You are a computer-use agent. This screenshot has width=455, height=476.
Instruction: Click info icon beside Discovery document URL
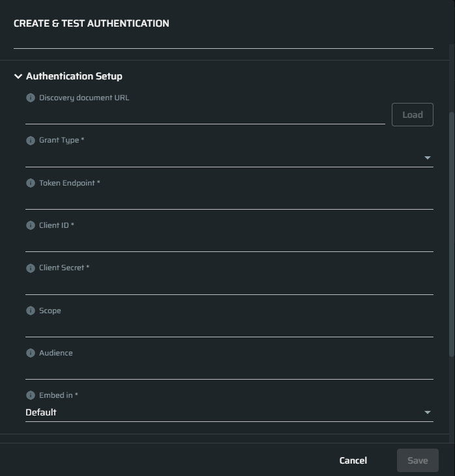(31, 98)
